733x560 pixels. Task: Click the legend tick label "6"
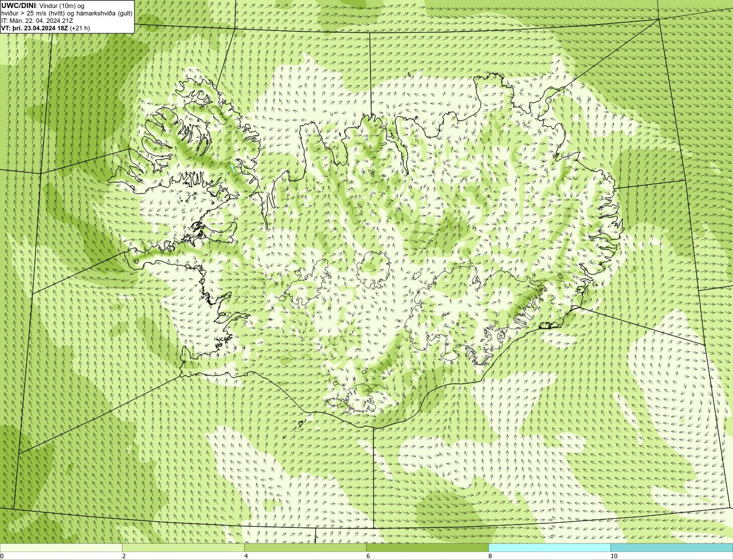pyautogui.click(x=368, y=556)
